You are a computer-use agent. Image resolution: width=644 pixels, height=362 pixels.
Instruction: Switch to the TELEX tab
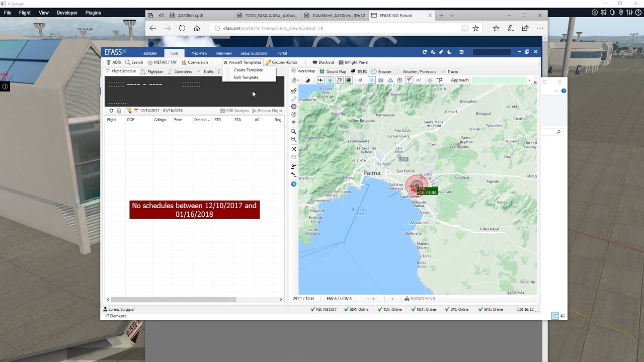click(x=359, y=71)
